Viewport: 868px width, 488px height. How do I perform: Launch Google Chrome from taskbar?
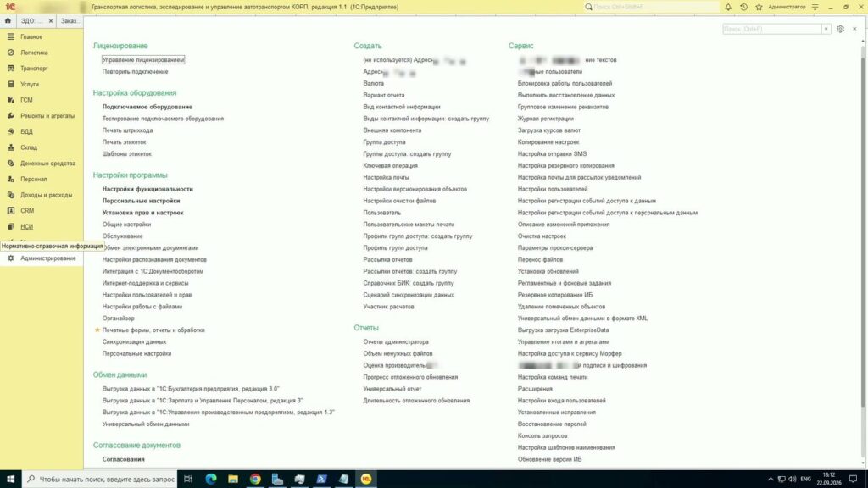255,479
